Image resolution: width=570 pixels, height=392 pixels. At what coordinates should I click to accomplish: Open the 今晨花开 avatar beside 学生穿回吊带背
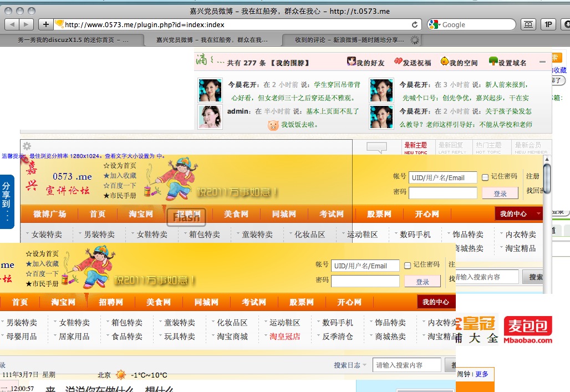210,90
